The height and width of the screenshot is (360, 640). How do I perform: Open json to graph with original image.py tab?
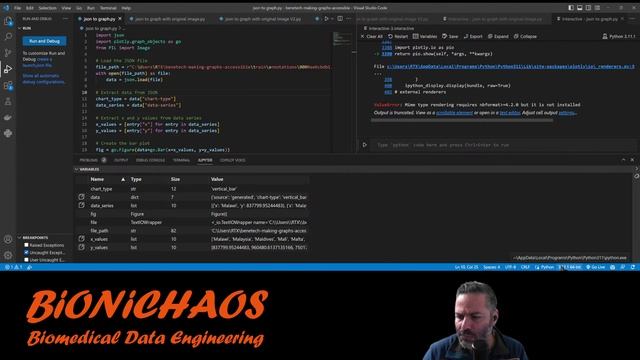(170, 19)
